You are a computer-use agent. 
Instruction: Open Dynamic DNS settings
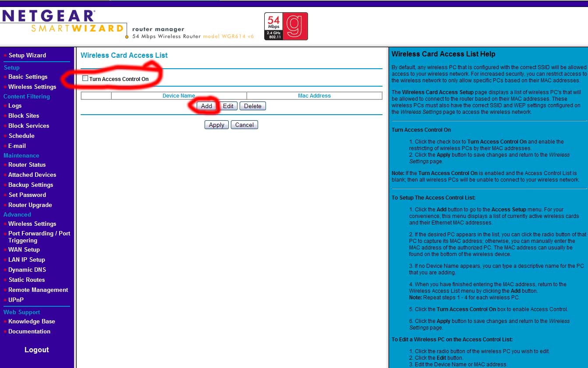(x=27, y=270)
